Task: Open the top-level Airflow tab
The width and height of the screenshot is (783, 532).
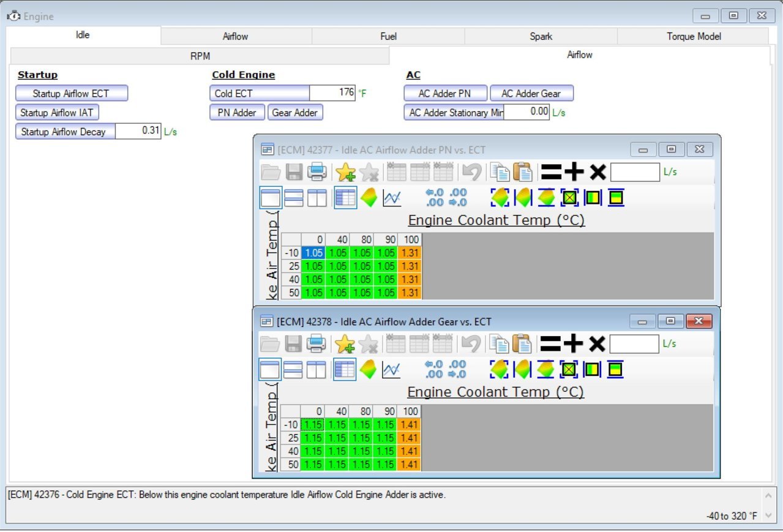Action: [236, 36]
